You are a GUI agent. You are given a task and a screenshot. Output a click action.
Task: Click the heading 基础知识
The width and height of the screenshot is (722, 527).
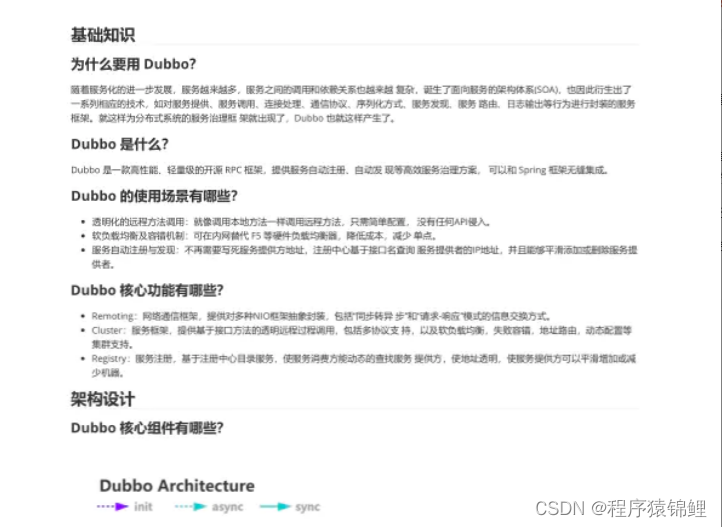click(103, 35)
